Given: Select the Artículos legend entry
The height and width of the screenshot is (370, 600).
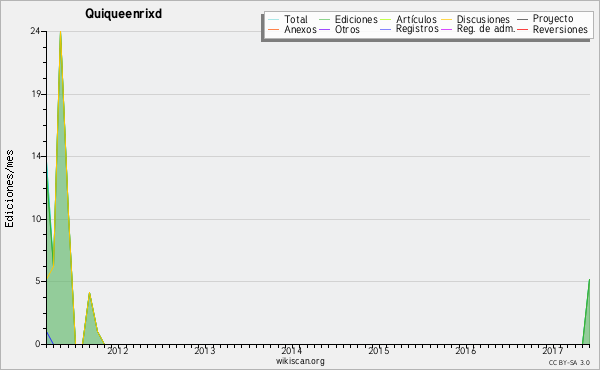Looking at the screenshot, I should [416, 19].
